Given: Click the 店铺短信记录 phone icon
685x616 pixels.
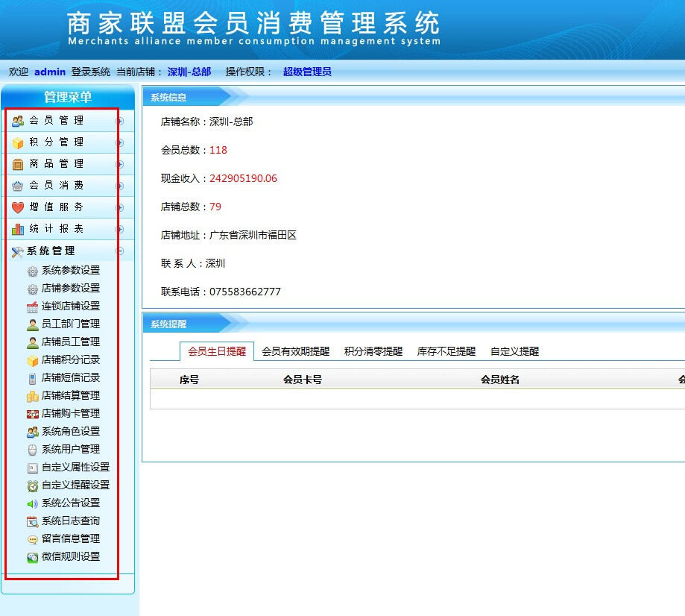Looking at the screenshot, I should pyautogui.click(x=32, y=378).
